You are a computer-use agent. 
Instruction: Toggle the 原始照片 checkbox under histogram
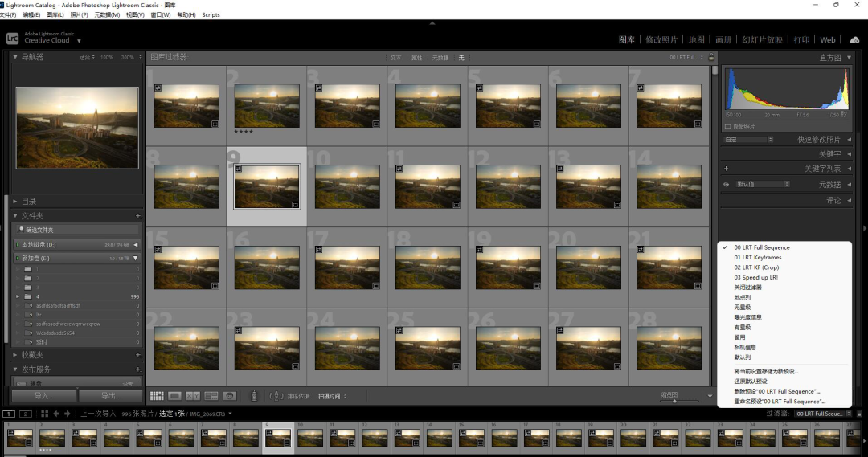(727, 126)
